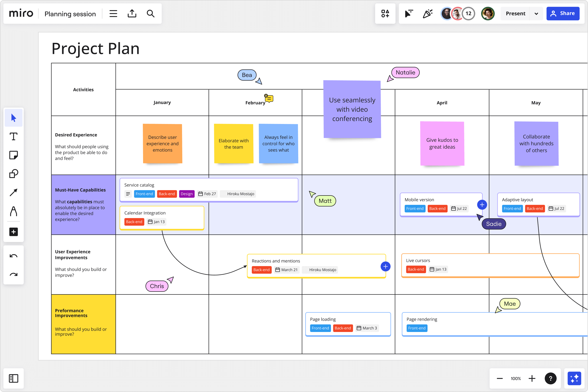Select the Text tool
This screenshot has width=588, height=392.
[13, 136]
